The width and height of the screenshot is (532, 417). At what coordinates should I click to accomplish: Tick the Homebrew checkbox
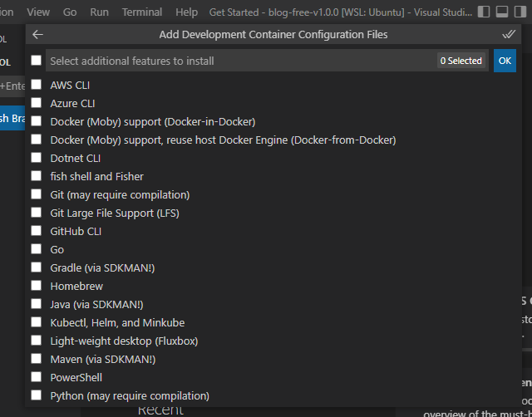click(x=36, y=286)
